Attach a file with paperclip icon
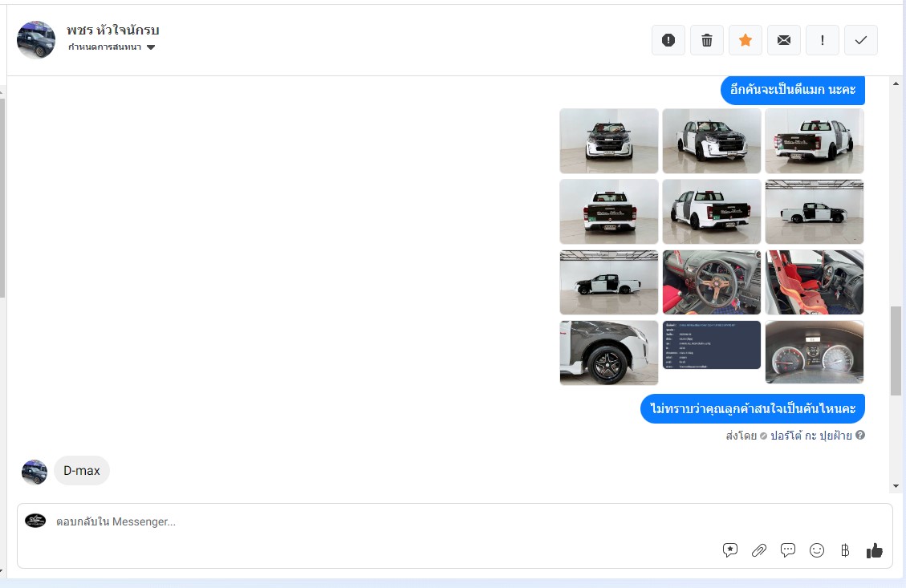Viewport: 906px width, 588px height. (758, 550)
